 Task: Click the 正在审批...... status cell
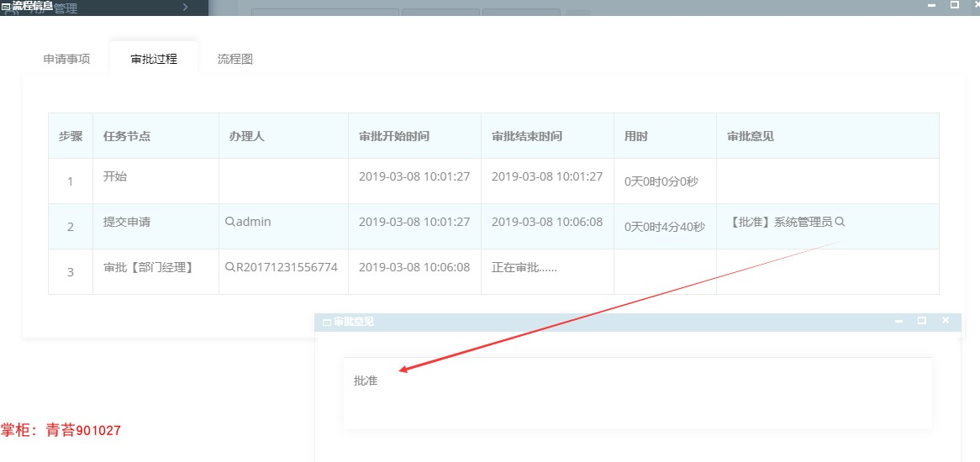click(x=547, y=271)
